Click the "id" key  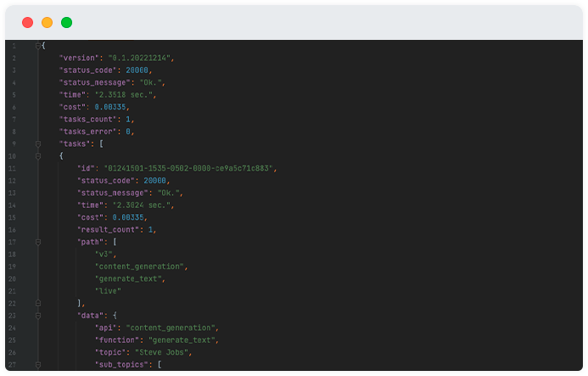pos(86,169)
